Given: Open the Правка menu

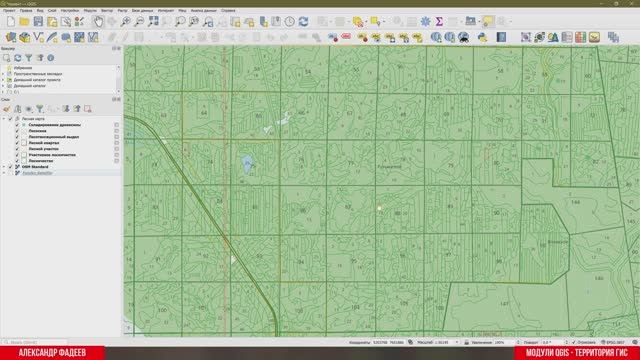Looking at the screenshot, I should (26, 11).
